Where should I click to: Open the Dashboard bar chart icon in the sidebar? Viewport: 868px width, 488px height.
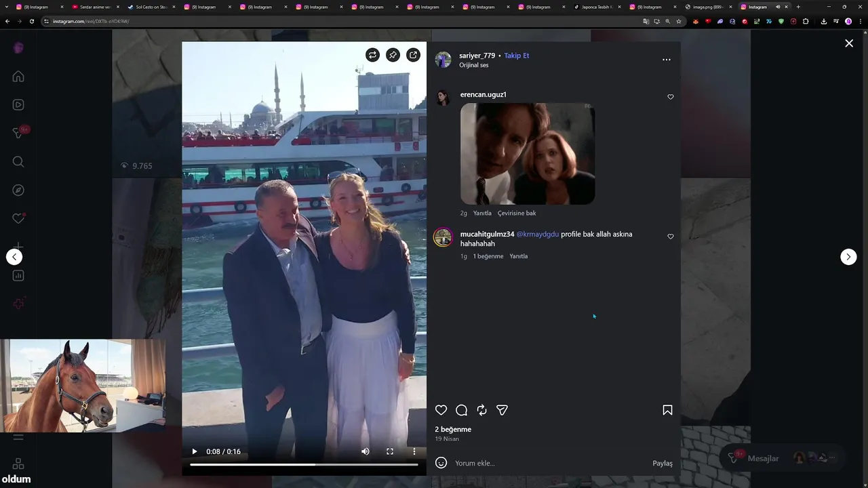click(18, 276)
